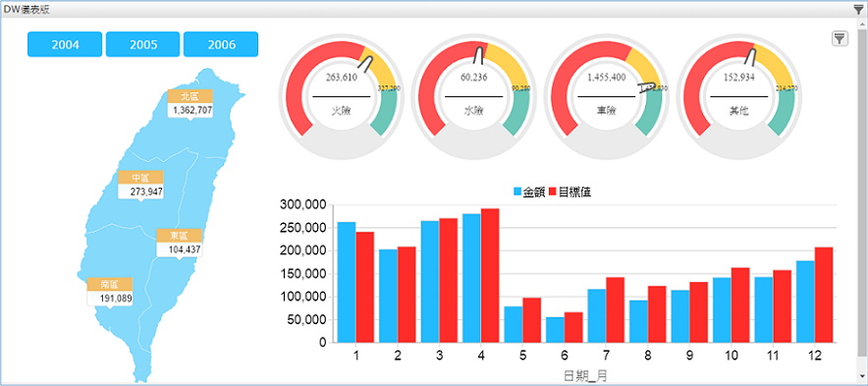Click the 車險 gauge
This screenshot has height=386, width=868.
[607, 97]
